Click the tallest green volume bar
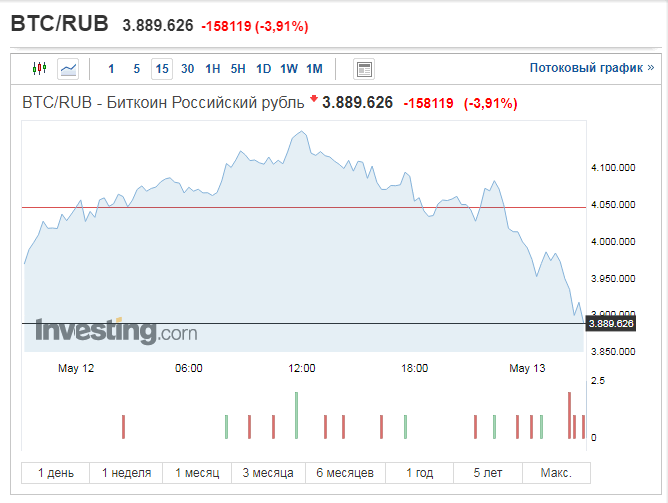The image size is (668, 503). [x=297, y=415]
